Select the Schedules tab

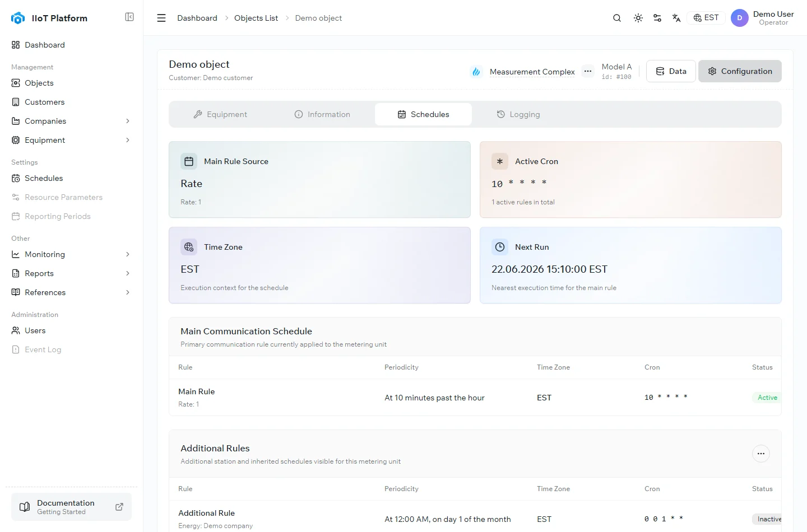(x=423, y=114)
